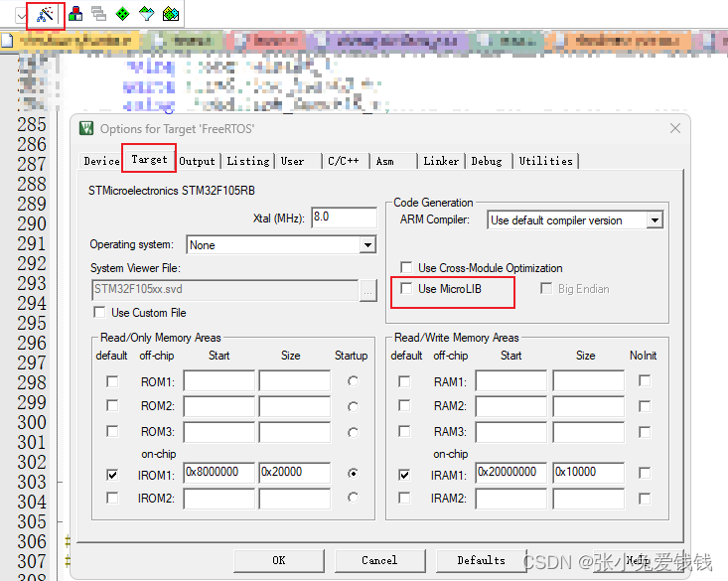
Task: Uncheck the IROM1 default checkbox
Action: click(x=112, y=475)
